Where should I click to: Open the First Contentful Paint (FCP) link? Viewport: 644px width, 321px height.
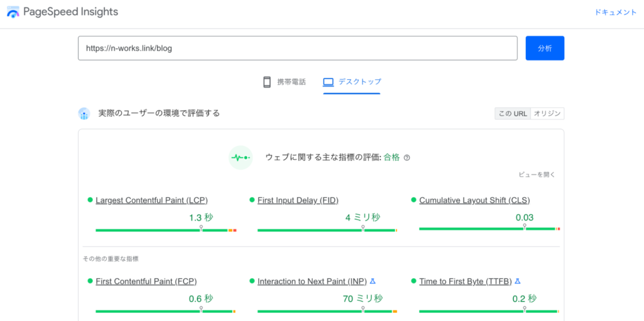coord(146,281)
